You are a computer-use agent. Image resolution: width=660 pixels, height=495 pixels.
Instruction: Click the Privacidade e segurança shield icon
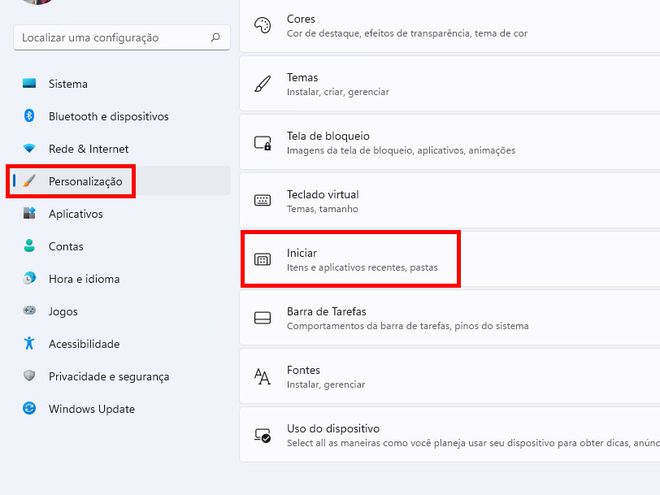[29, 375]
